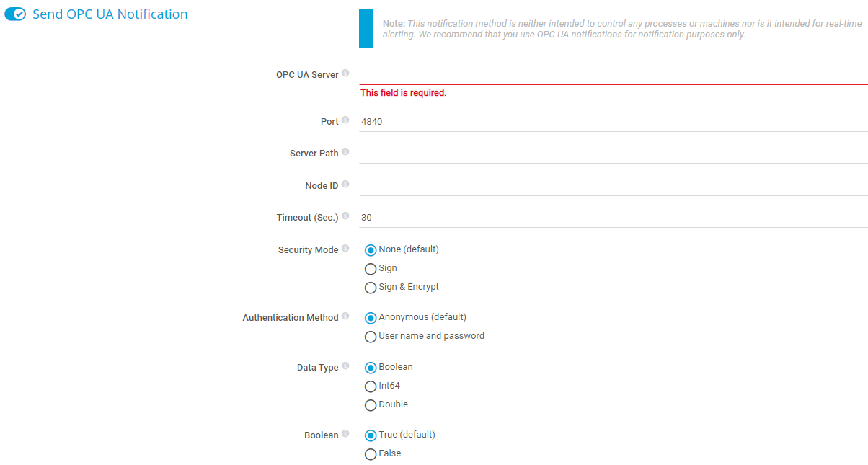Select User name and password authentication
Viewport: 868px width, 465px height.
pyautogui.click(x=371, y=337)
